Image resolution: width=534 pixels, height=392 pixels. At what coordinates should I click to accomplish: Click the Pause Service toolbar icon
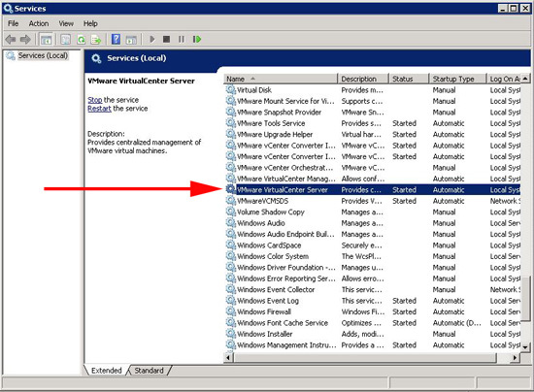(182, 40)
